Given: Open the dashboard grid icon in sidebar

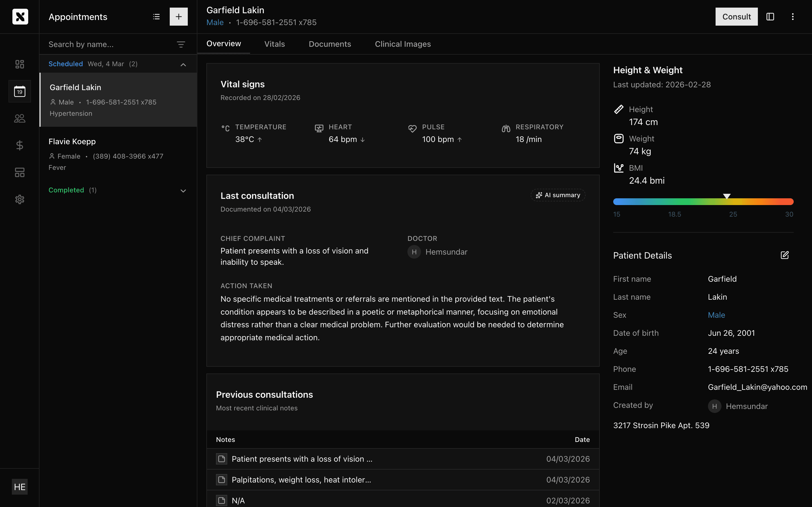Looking at the screenshot, I should 19,64.
